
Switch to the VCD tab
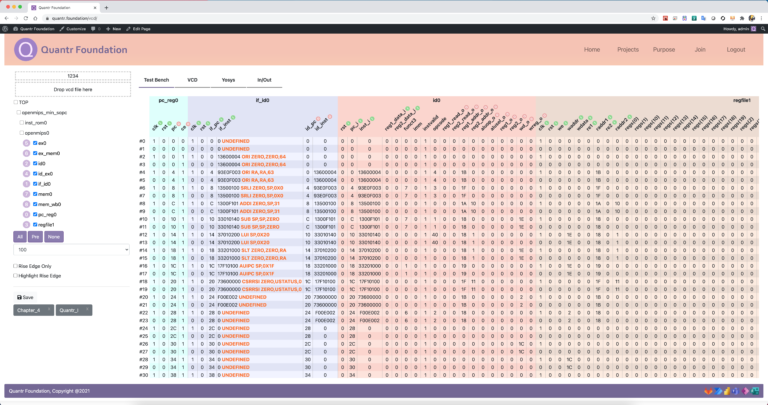pos(192,80)
